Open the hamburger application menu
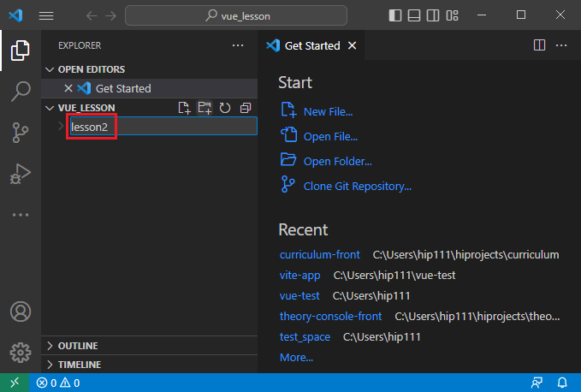This screenshot has height=392, width=581. tap(46, 15)
